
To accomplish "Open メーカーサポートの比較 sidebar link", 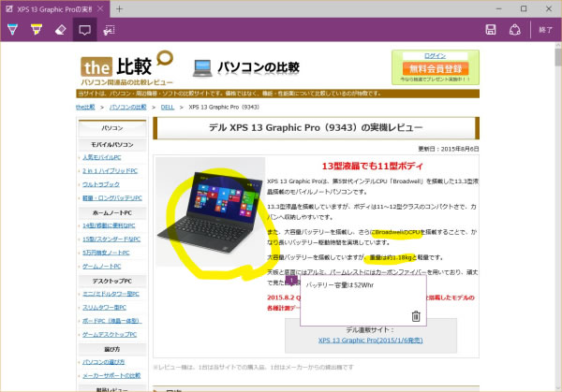I will coord(111,375).
